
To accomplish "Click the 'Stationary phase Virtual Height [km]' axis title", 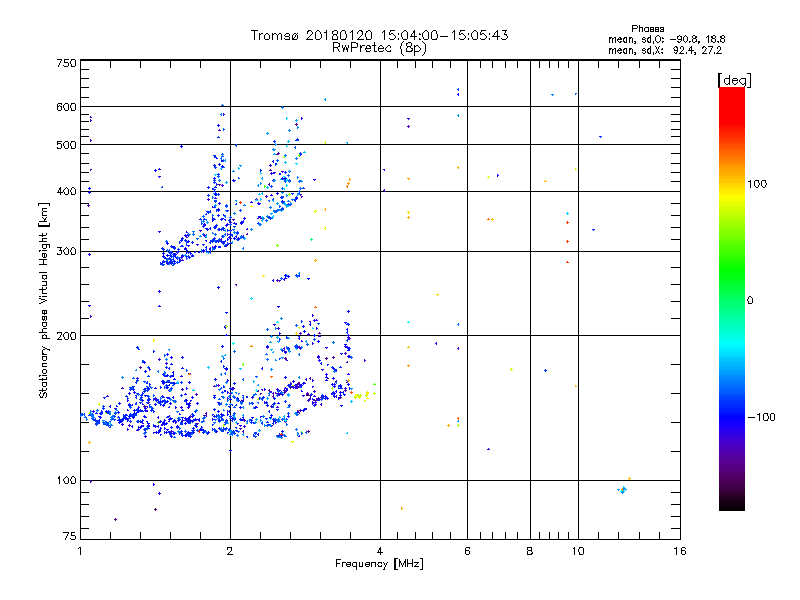I will tap(44, 301).
